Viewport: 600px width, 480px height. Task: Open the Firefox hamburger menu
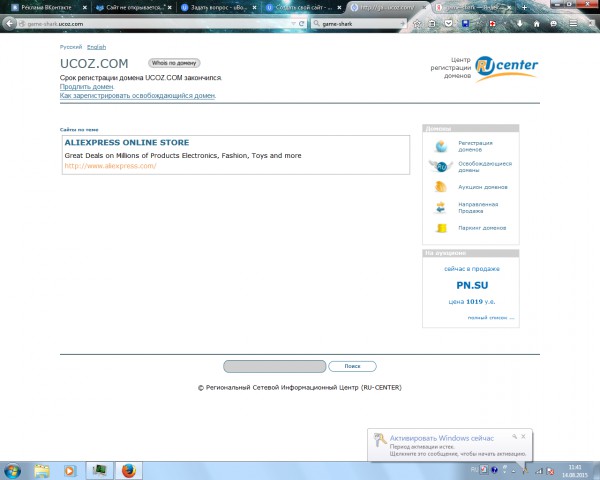[x=573, y=24]
